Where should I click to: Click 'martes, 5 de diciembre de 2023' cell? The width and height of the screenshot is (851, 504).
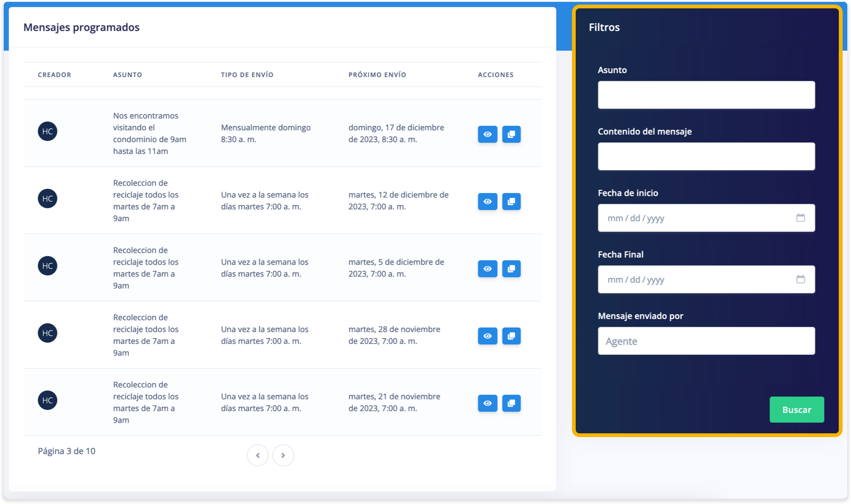pyautogui.click(x=396, y=268)
